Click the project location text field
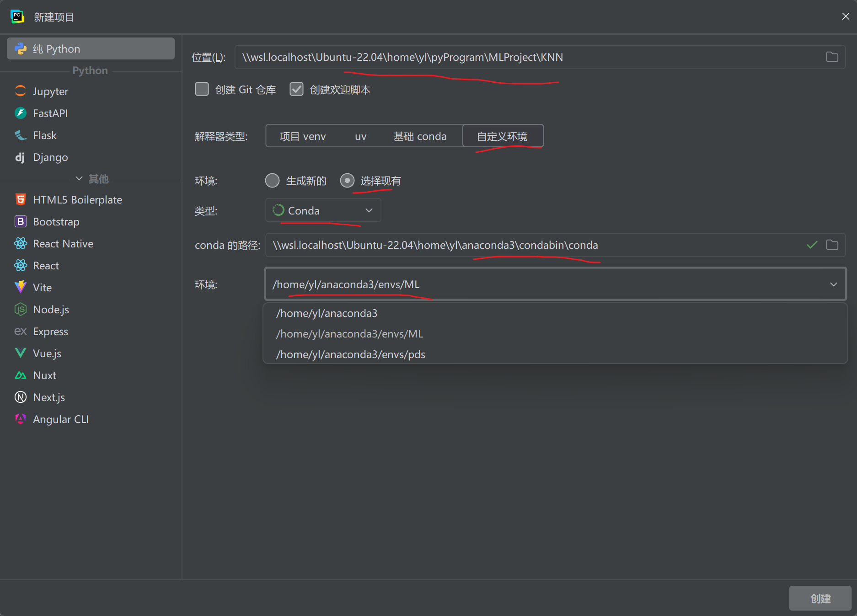 540,57
